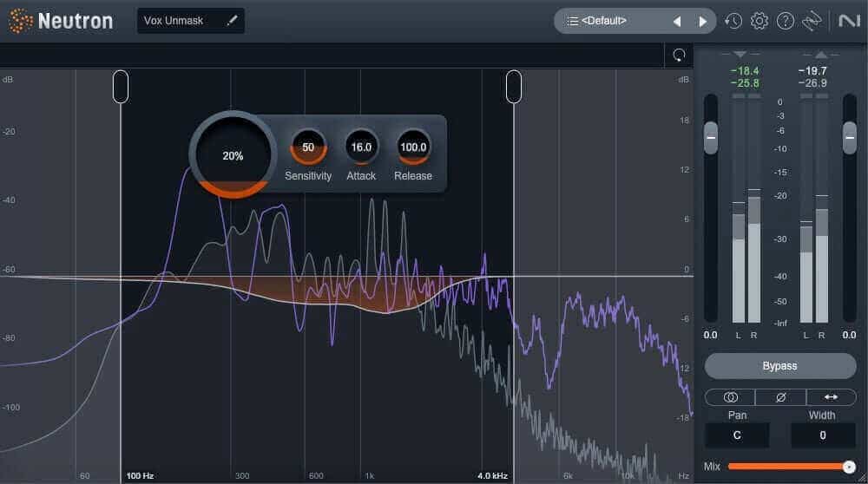Open the undo history clock icon

733,21
